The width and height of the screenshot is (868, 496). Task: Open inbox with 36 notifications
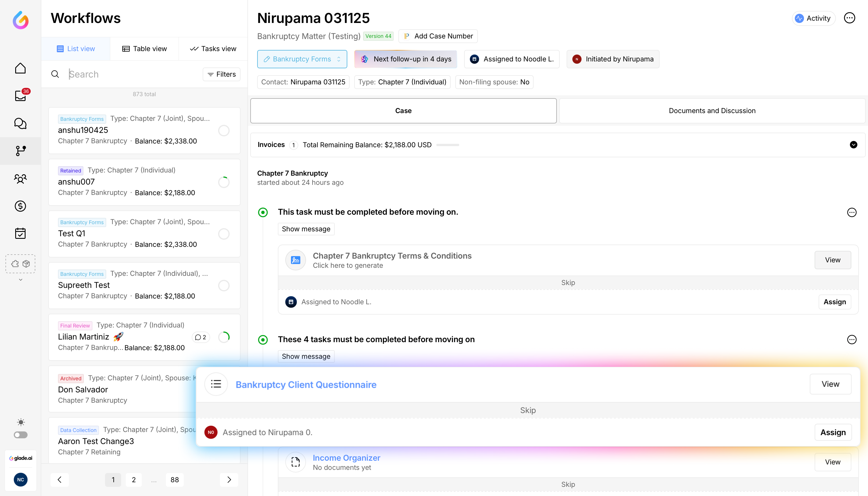click(20, 96)
